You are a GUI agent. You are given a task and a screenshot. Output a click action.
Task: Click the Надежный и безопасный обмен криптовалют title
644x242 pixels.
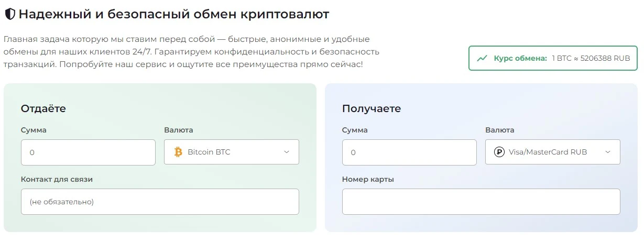(x=174, y=15)
